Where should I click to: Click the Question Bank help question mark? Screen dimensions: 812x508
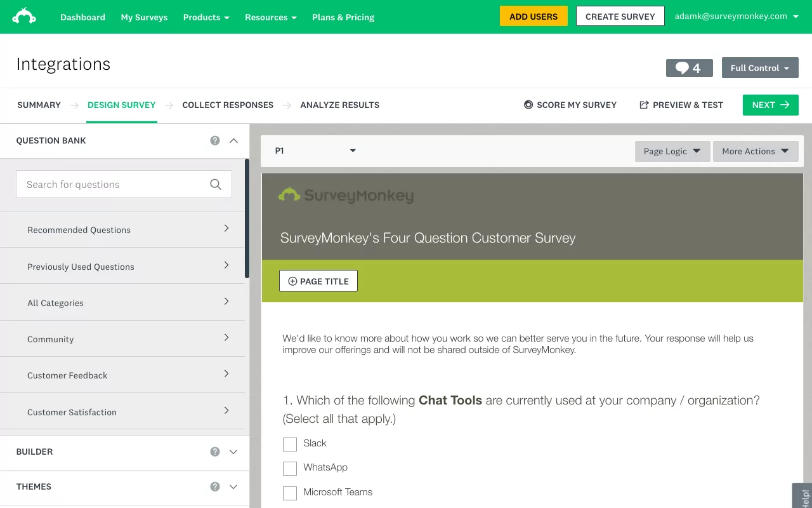click(x=215, y=140)
